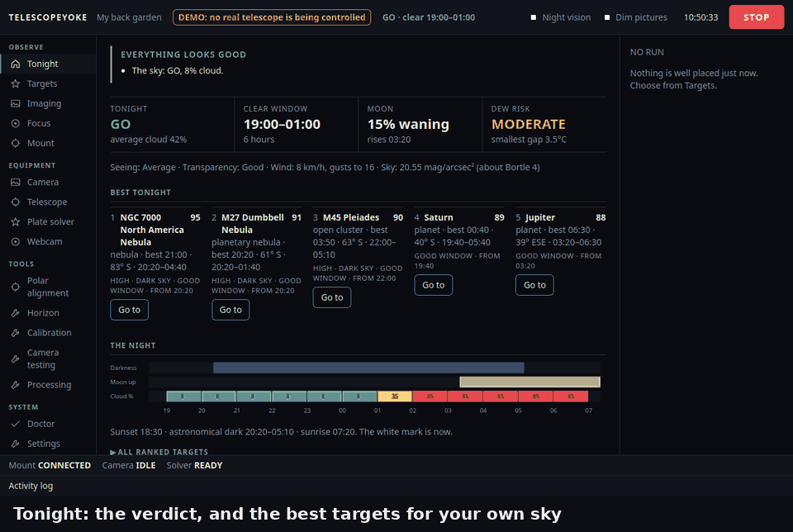This screenshot has width=793, height=532.
Task: Slew to Jupiter with Go to
Action: point(534,285)
